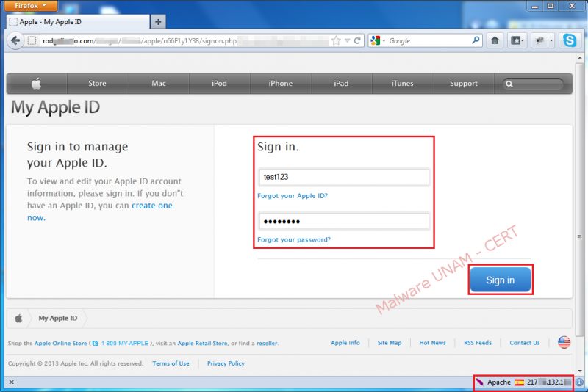This screenshot has width=588, height=392.
Task: Open the Store menu item
Action: pos(98,84)
